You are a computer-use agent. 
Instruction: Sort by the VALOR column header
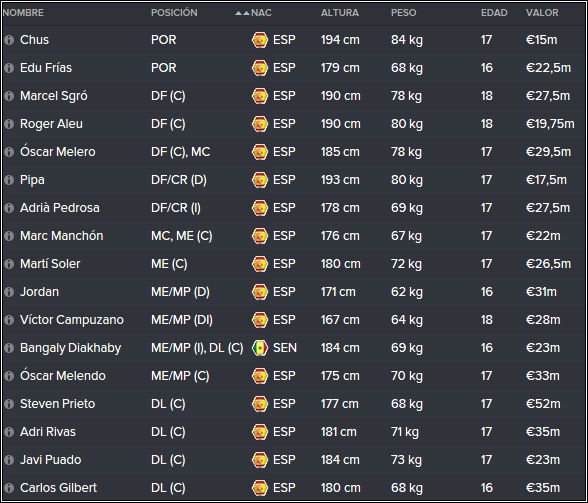[x=542, y=13]
